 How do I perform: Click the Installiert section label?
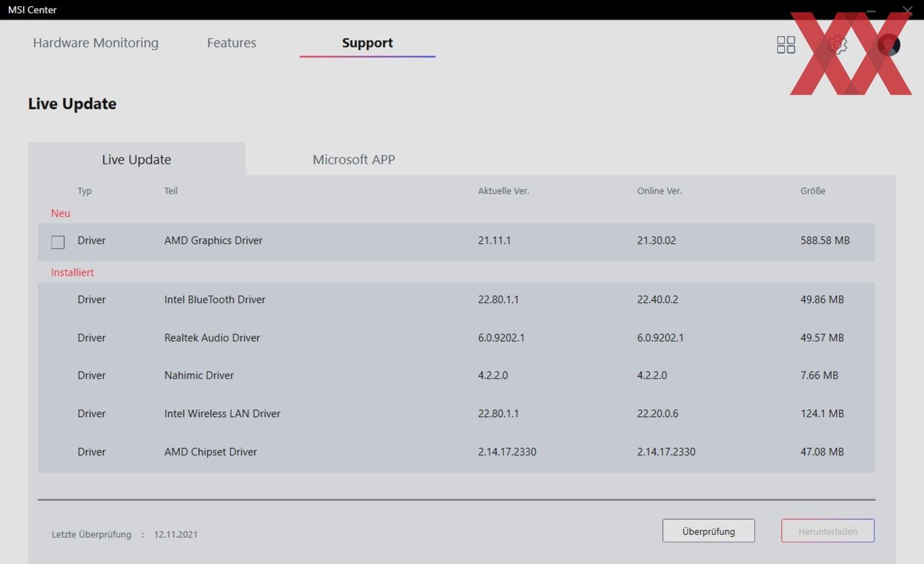(x=73, y=272)
